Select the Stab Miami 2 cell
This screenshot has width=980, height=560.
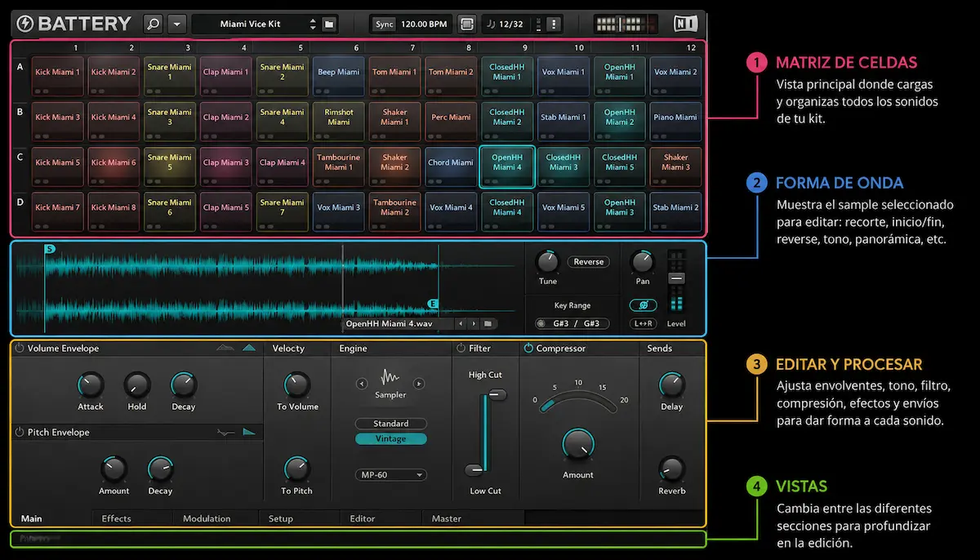click(675, 212)
